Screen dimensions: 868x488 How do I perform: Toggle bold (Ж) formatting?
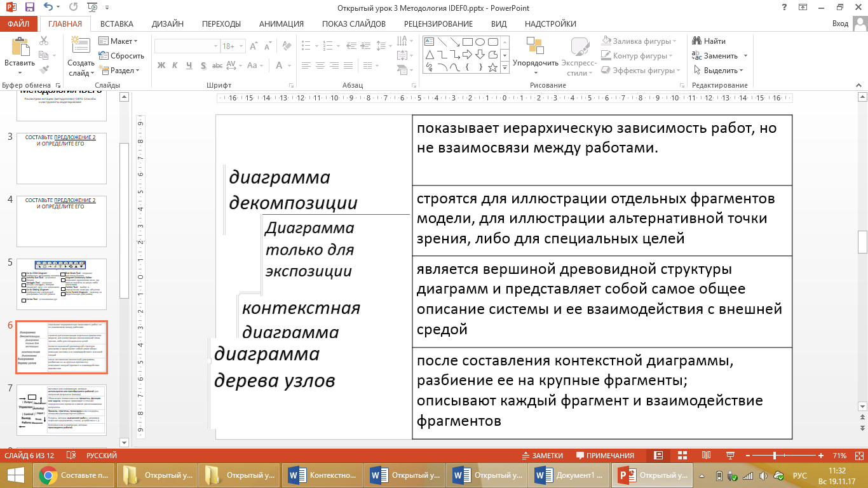[x=161, y=65]
